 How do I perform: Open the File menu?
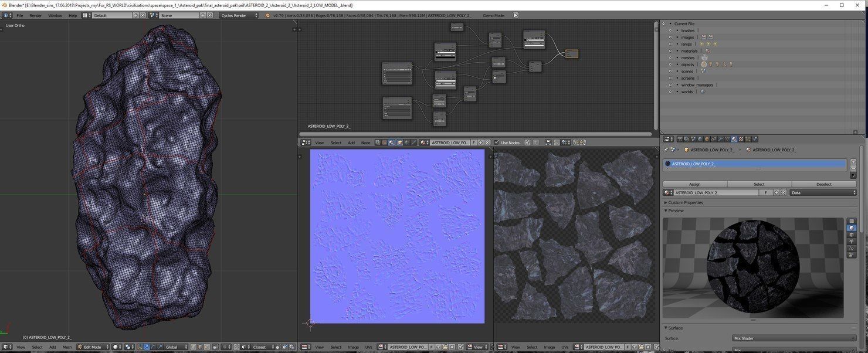point(19,15)
